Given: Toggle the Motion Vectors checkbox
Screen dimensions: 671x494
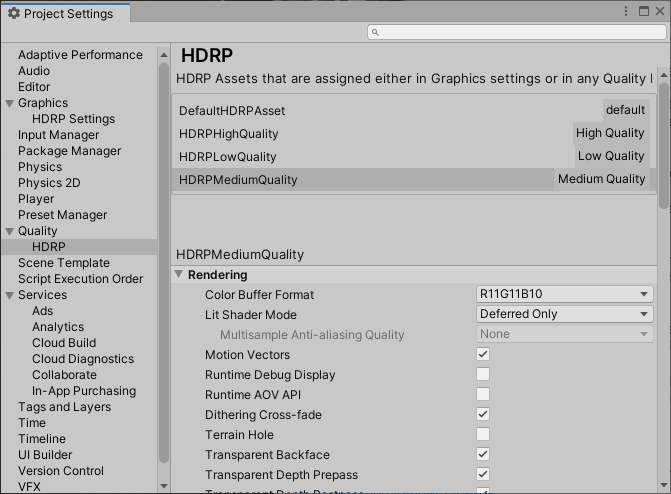Looking at the screenshot, I should pos(483,354).
